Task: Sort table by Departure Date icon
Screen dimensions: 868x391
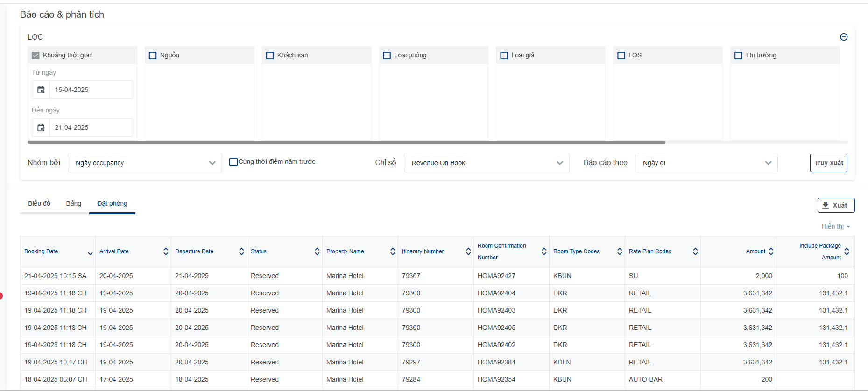Action: 241,251
